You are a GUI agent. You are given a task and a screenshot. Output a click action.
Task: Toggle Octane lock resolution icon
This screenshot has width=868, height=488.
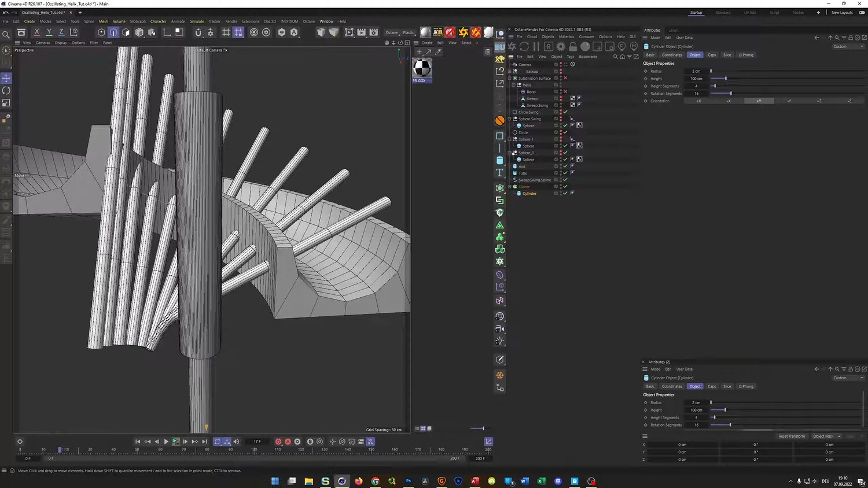tap(573, 46)
